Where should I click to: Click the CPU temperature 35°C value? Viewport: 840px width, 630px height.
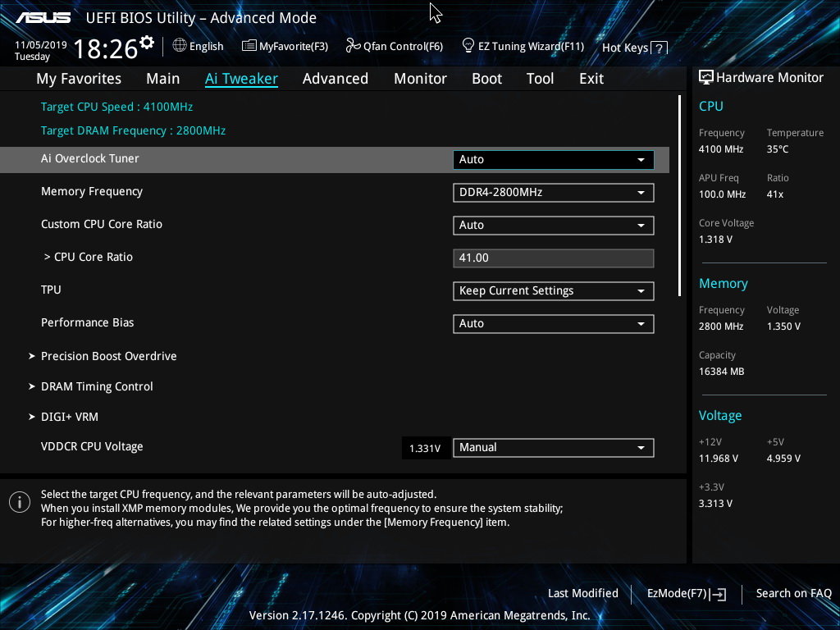(x=778, y=149)
